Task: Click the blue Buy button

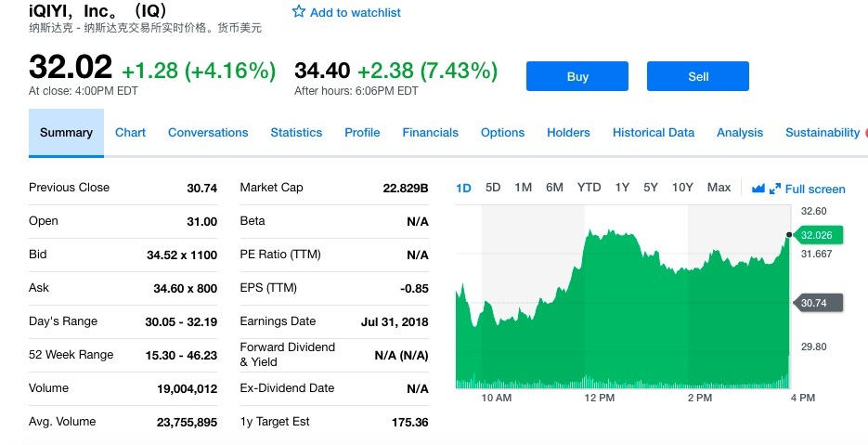Action: coord(577,76)
